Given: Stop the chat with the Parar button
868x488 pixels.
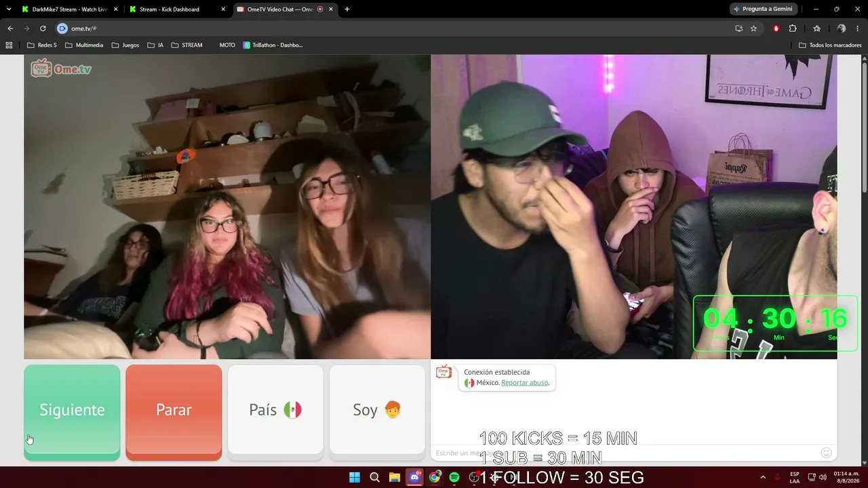Looking at the screenshot, I should 174,412.
